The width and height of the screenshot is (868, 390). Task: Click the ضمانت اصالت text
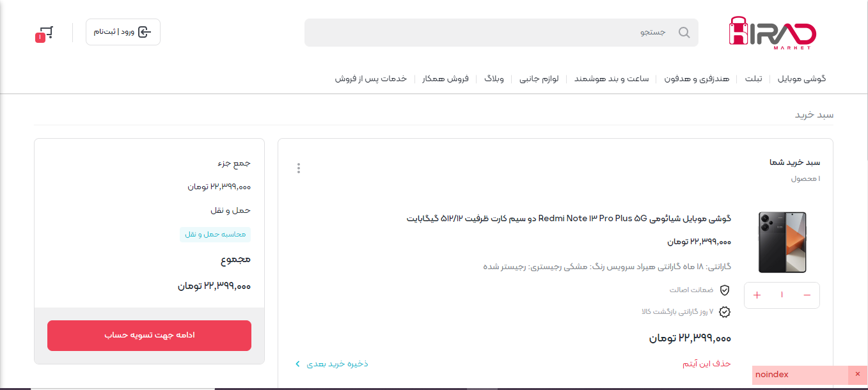691,290
